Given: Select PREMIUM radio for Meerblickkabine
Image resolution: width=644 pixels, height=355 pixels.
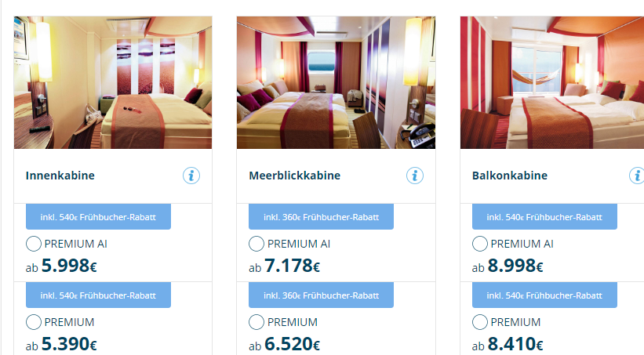Looking at the screenshot, I should coord(257,322).
